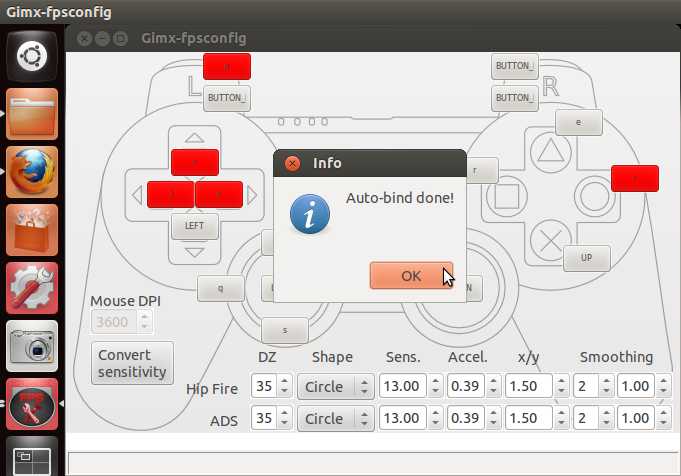Viewport: 681px width, 476px height.
Task: Close the Info dialog with red X
Action: [293, 163]
